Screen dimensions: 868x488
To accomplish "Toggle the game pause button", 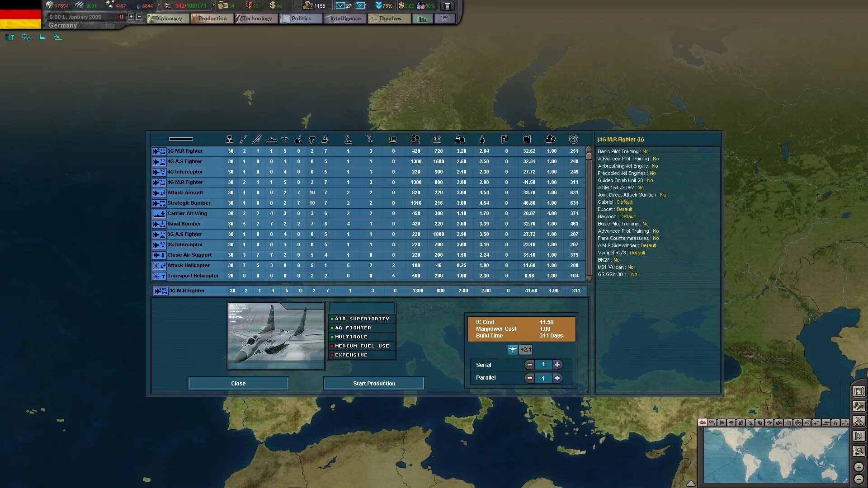I will pyautogui.click(x=121, y=17).
